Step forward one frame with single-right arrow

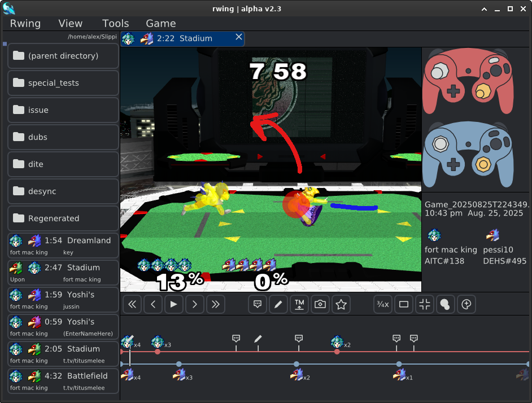pyautogui.click(x=194, y=304)
